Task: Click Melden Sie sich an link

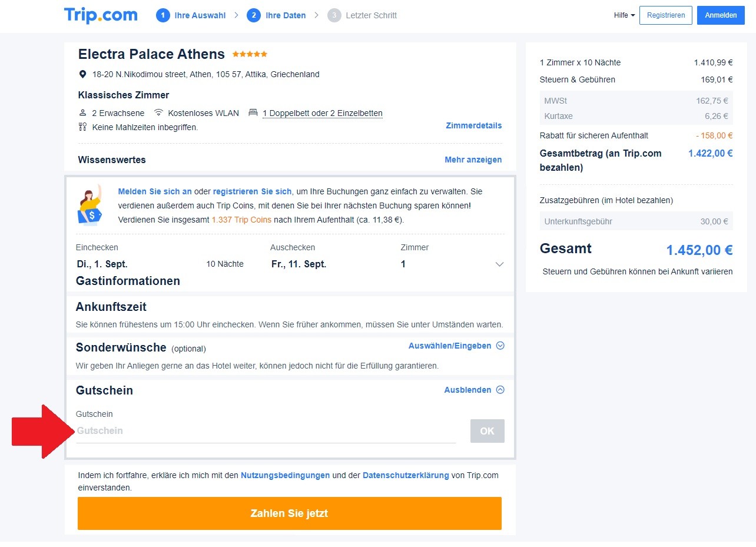Action: pos(155,191)
